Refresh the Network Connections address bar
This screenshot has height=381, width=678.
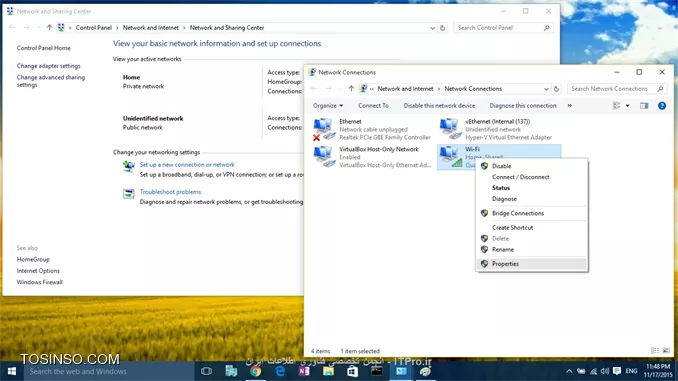pos(556,89)
